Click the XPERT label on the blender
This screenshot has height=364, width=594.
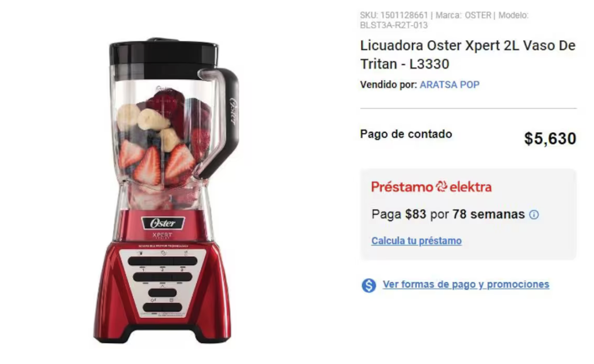click(x=162, y=235)
